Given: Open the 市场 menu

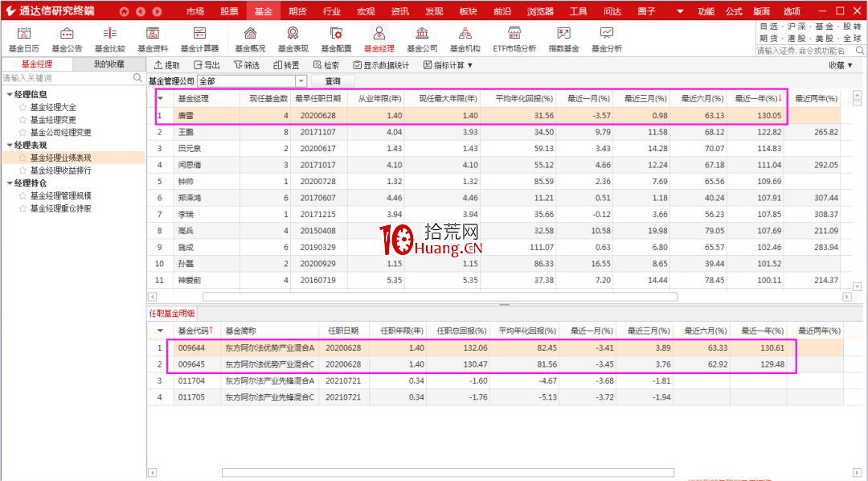Looking at the screenshot, I should point(194,11).
